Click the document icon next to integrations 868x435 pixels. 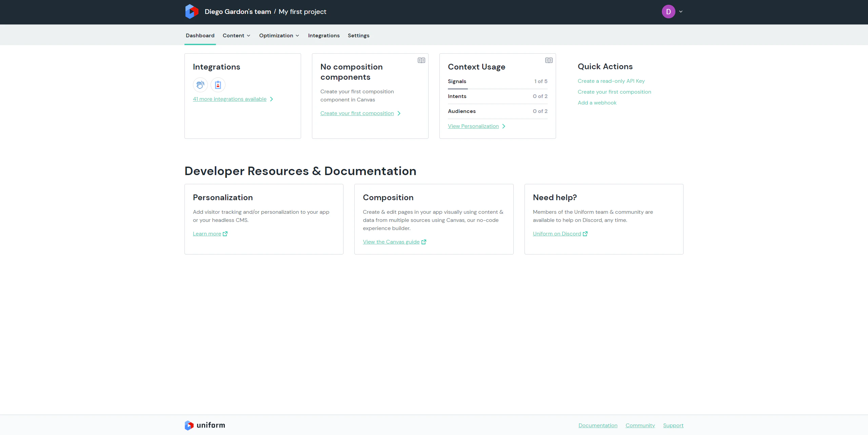218,85
